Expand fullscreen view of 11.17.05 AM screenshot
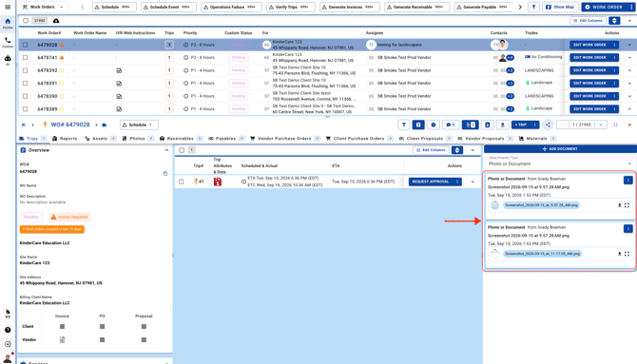This screenshot has width=637, height=364. [x=627, y=254]
